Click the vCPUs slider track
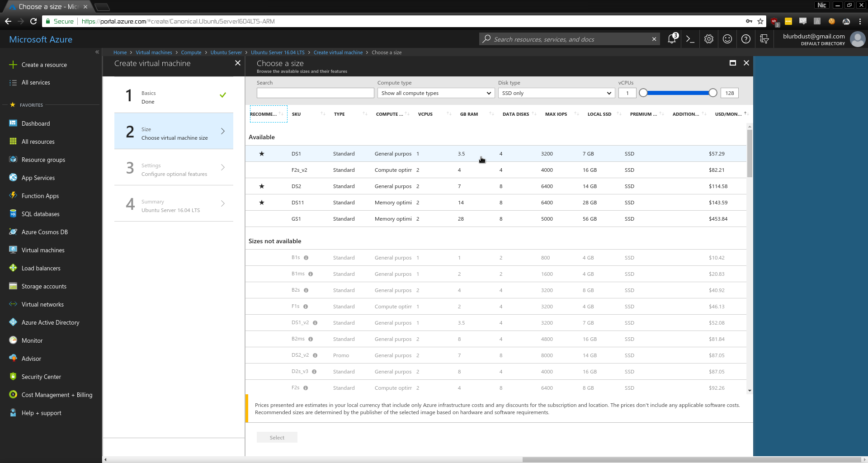 (678, 93)
